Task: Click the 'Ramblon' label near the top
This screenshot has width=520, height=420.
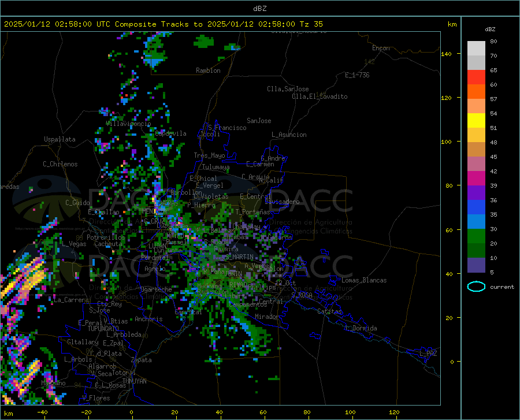Action: click(208, 70)
